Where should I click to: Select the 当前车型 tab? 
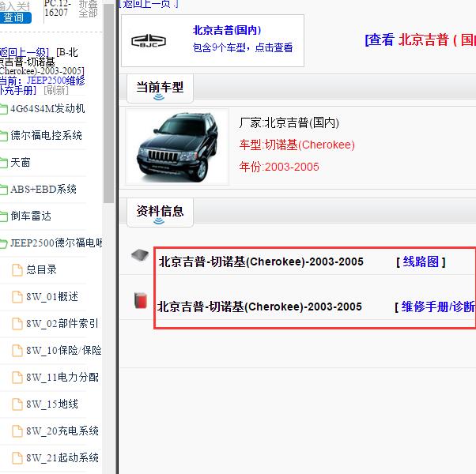(160, 88)
